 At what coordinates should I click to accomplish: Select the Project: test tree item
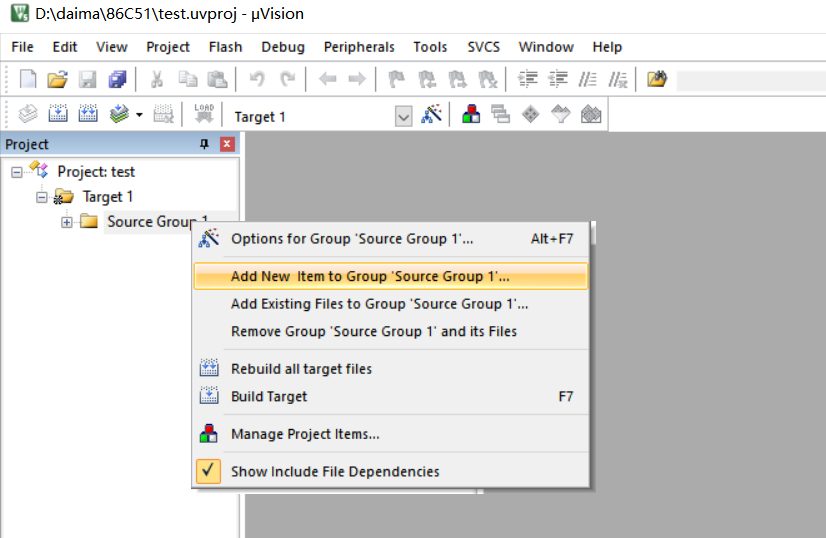[96, 172]
